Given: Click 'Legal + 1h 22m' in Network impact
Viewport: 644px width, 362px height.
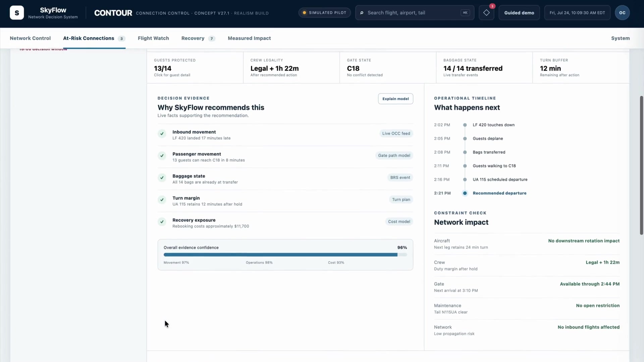Looking at the screenshot, I should tap(602, 262).
